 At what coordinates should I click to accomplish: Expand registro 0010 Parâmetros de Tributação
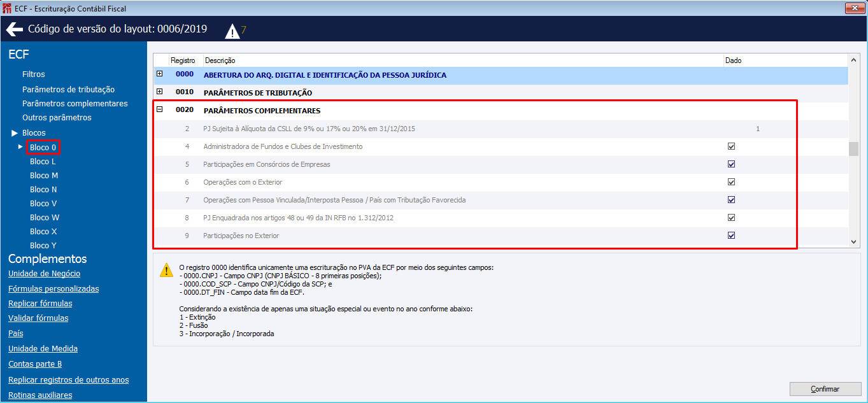coord(160,92)
